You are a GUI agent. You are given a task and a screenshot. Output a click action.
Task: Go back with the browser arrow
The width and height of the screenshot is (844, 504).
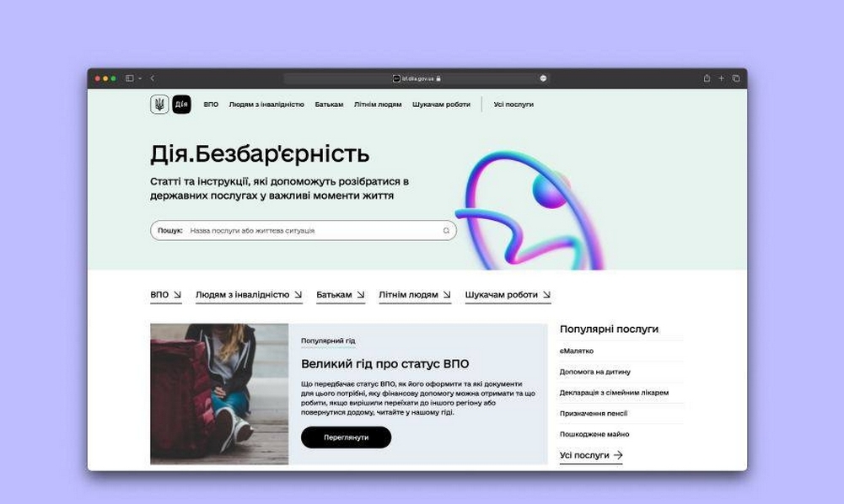click(x=153, y=78)
